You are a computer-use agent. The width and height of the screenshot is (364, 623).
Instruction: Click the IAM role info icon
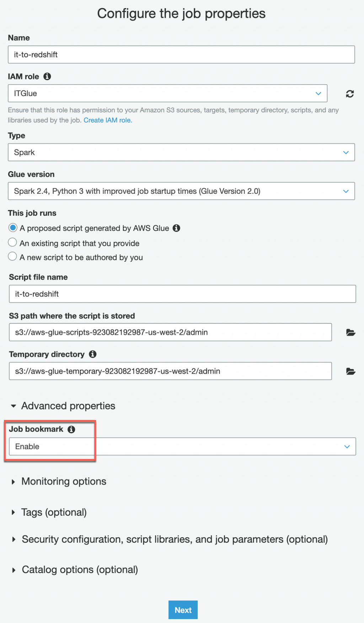tap(47, 76)
